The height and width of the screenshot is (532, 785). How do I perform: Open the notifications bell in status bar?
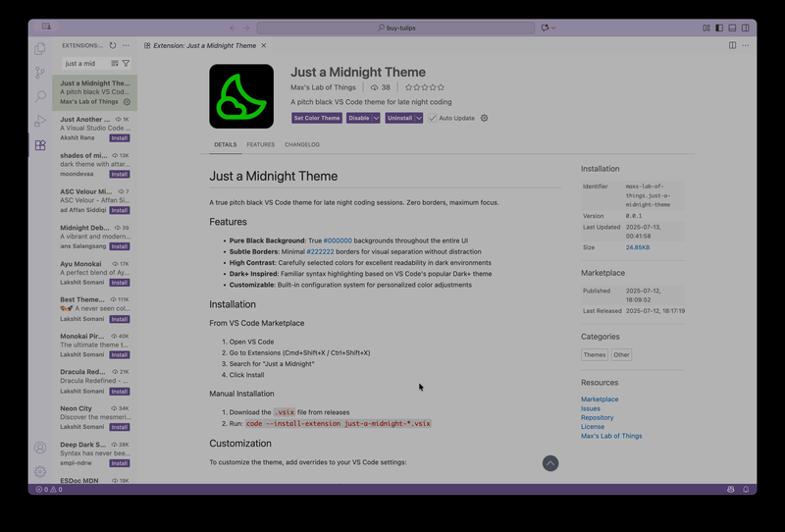pos(746,490)
